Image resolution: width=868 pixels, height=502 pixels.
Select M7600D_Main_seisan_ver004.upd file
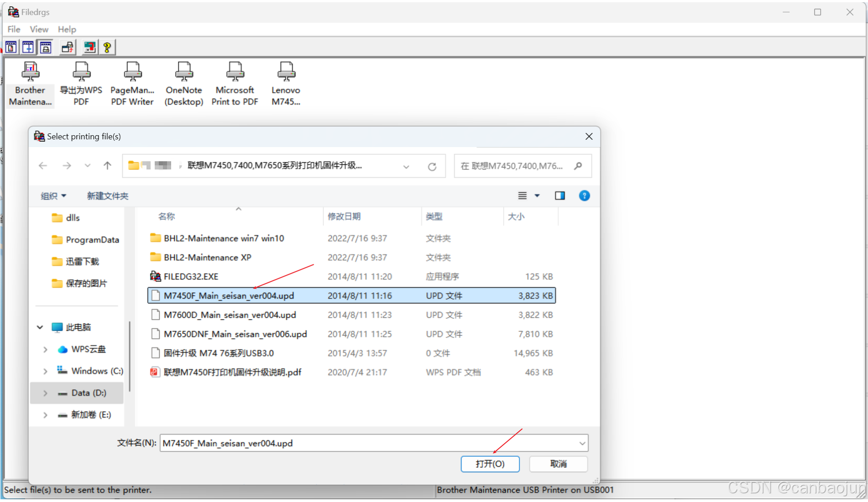[x=351, y=315]
